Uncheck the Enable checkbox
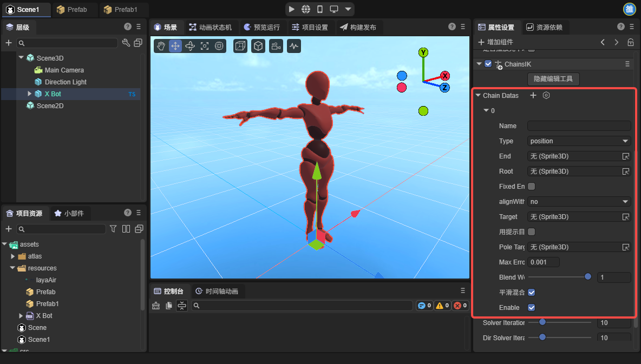Image resolution: width=641 pixels, height=364 pixels. point(532,307)
